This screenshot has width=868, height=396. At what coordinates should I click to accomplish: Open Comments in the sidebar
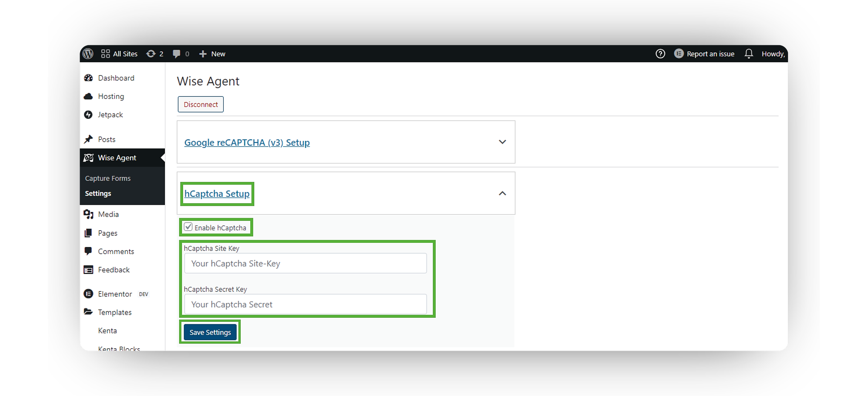tap(116, 251)
